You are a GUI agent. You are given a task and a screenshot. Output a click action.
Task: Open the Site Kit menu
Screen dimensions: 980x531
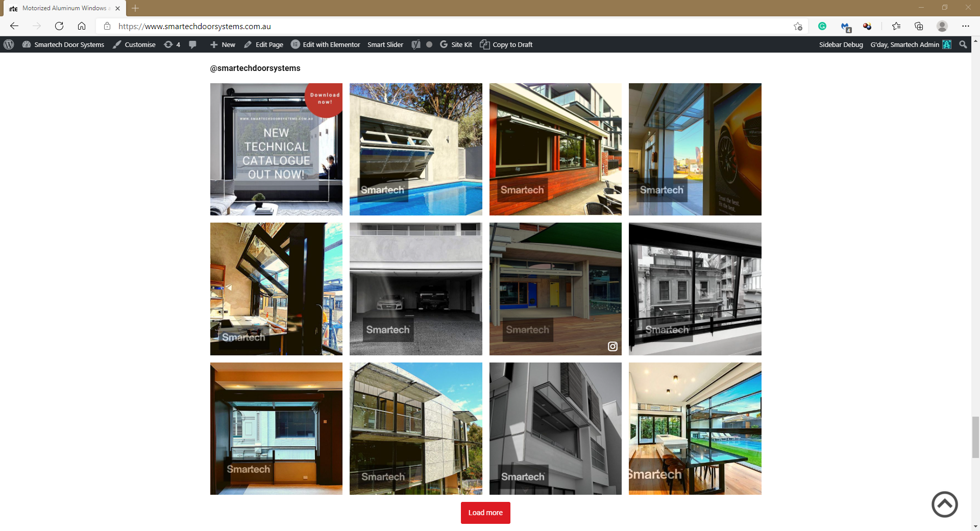456,44
